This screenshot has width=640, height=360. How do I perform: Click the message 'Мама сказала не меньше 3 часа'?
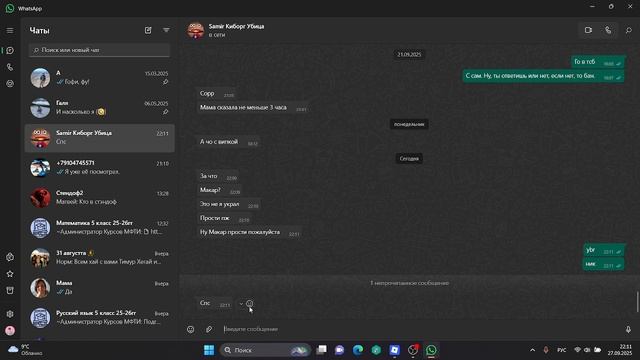[252, 108]
